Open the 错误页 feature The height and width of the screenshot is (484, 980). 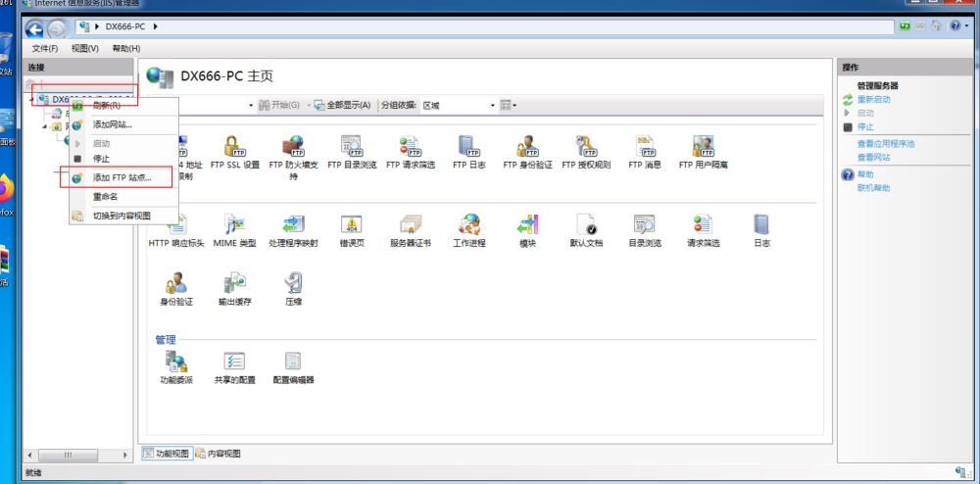352,230
